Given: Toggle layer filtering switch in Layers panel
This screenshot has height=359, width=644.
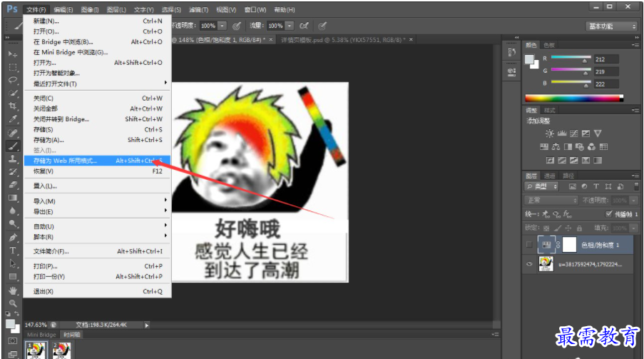Looking at the screenshot, I should (x=636, y=186).
